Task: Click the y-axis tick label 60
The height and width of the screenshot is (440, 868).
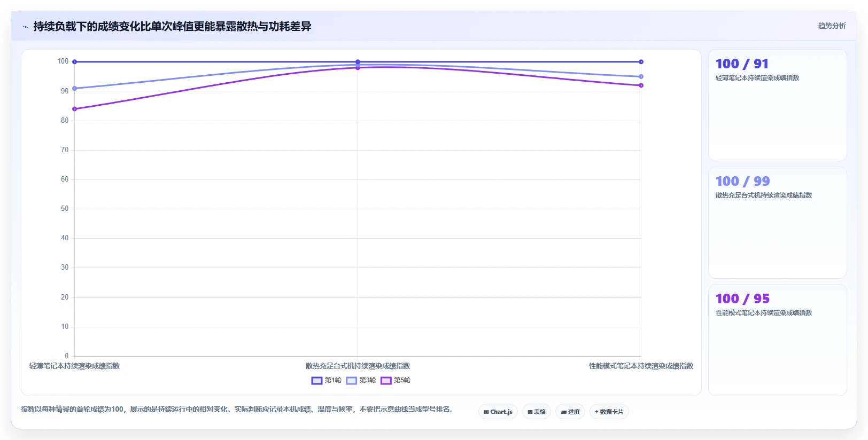Action: point(65,179)
